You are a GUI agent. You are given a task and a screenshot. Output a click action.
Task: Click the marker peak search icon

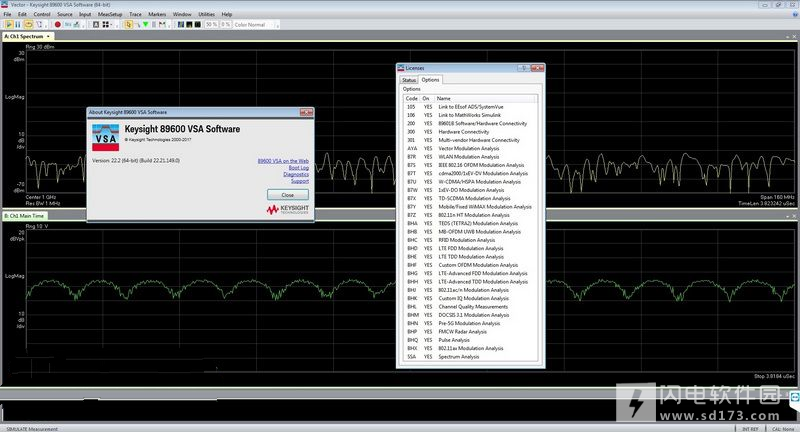(162, 24)
